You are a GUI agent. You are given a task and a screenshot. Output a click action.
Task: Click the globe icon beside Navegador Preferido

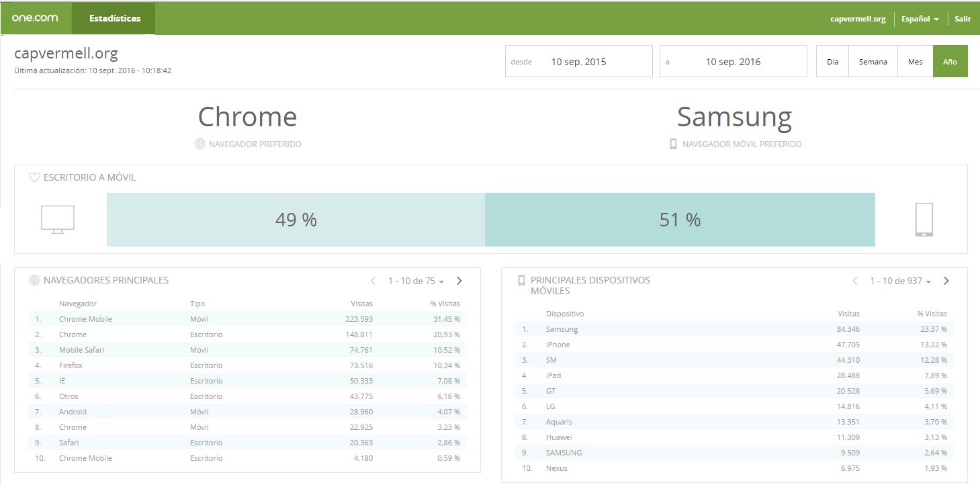199,144
